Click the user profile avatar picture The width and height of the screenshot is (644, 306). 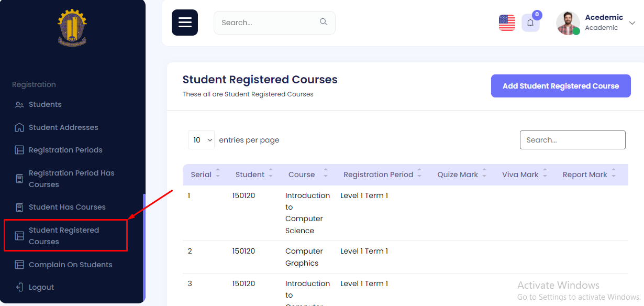tap(568, 23)
